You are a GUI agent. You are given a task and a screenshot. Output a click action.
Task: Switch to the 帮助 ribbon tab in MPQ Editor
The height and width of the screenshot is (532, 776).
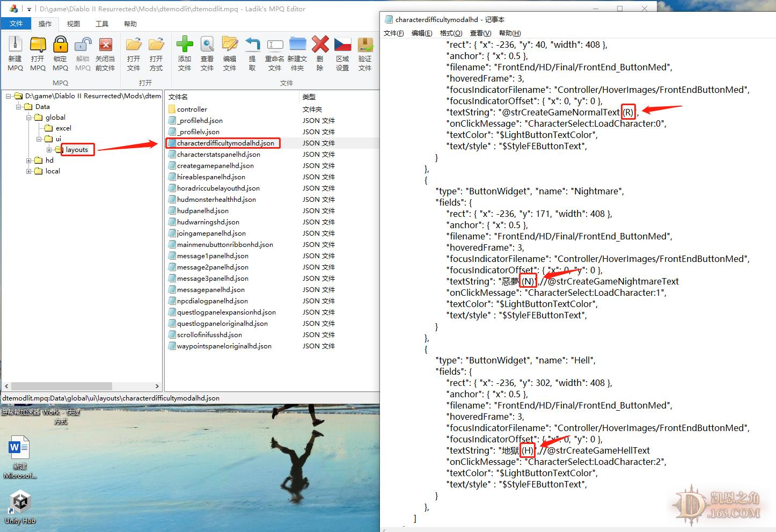coord(130,24)
